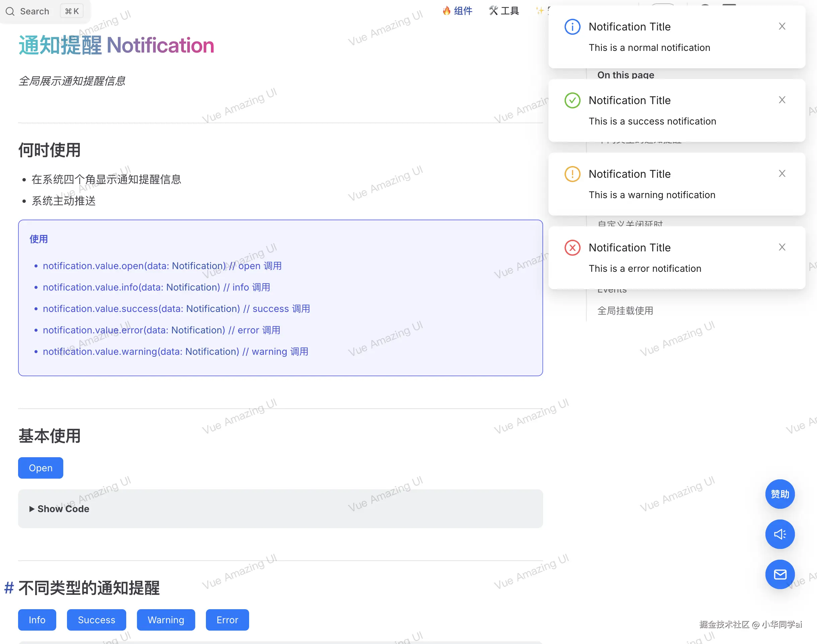
Task: Close the normal info notification
Action: coord(782,26)
